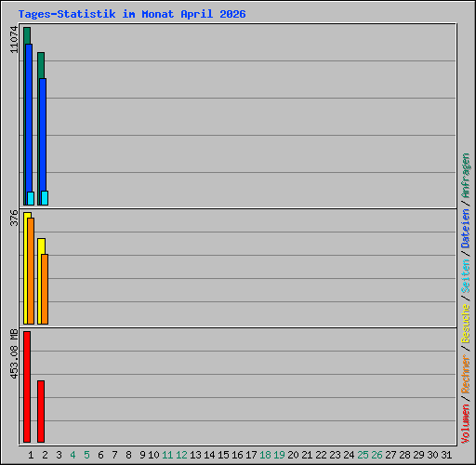The width and height of the screenshot is (476, 465).
Task: Select the green Anfragen bar top for day 2
Action: pyautogui.click(x=41, y=65)
